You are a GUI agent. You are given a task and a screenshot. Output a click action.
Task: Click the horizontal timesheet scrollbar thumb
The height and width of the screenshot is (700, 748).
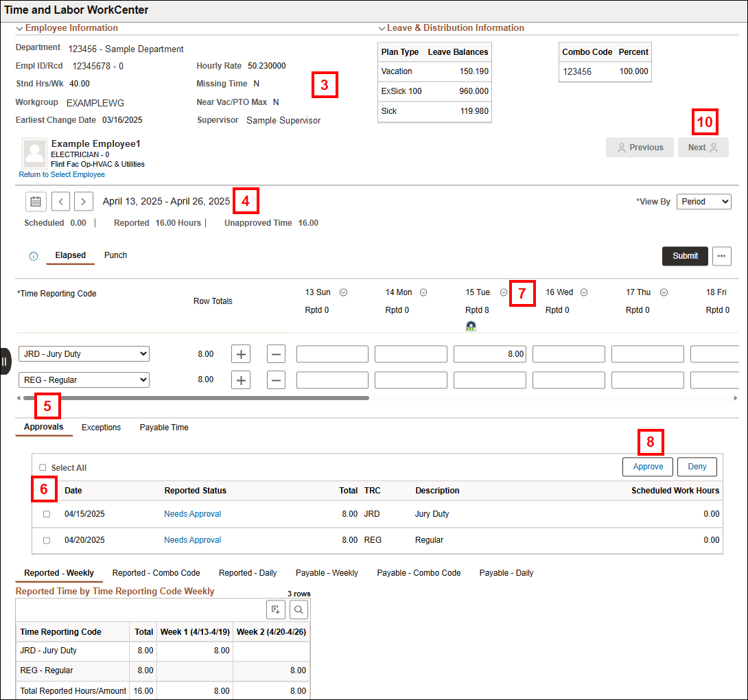(x=196, y=398)
